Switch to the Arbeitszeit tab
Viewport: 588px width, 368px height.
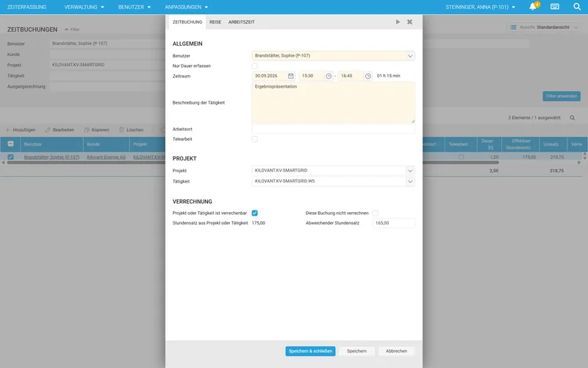(242, 22)
